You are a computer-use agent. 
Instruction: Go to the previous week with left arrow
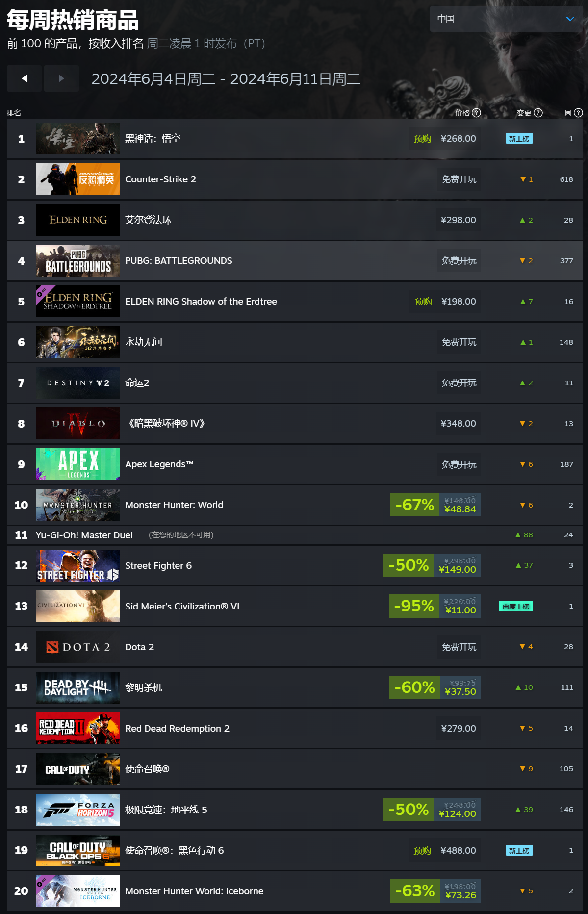tap(24, 78)
